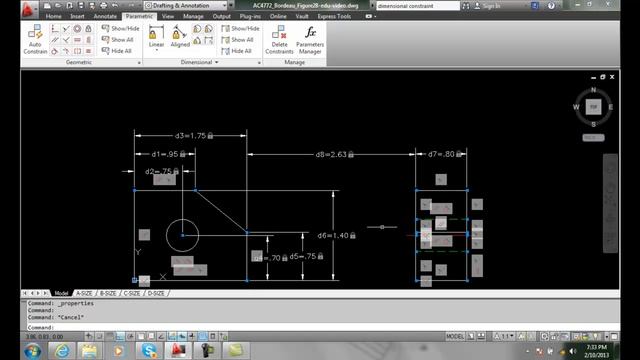Apply the Symmetric geometric constraint
The width and height of the screenshot is (640, 360).
[77, 51]
